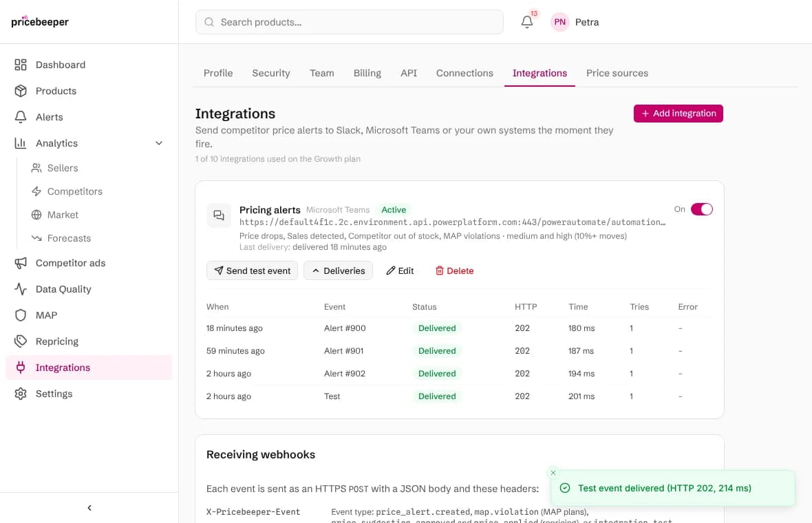This screenshot has width=812, height=523.
Task: Click the Tries column header
Action: [639, 306]
